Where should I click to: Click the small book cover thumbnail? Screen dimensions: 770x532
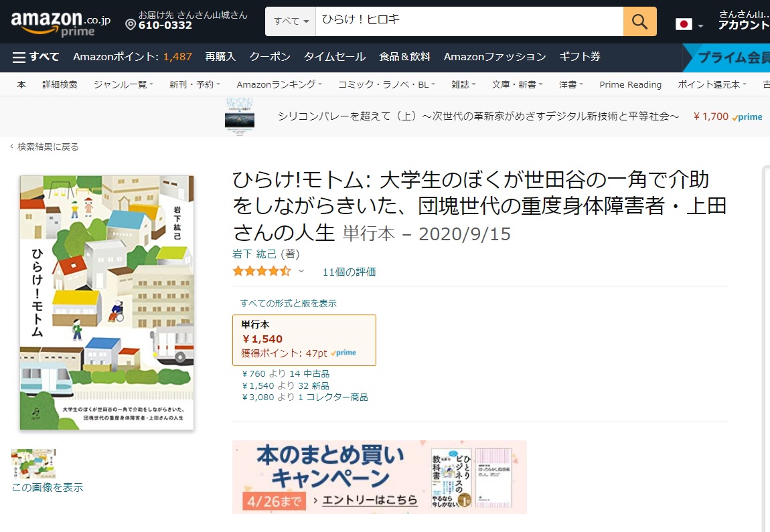click(33, 464)
